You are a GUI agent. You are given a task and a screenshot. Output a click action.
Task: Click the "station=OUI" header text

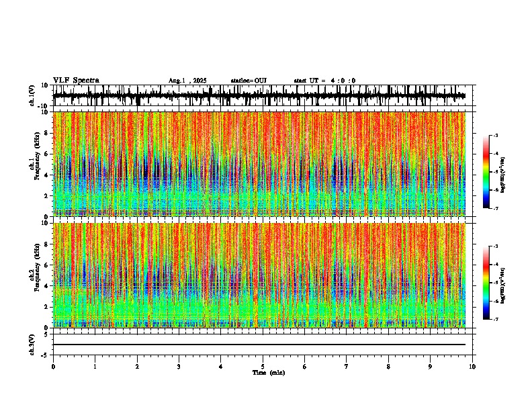coord(249,81)
